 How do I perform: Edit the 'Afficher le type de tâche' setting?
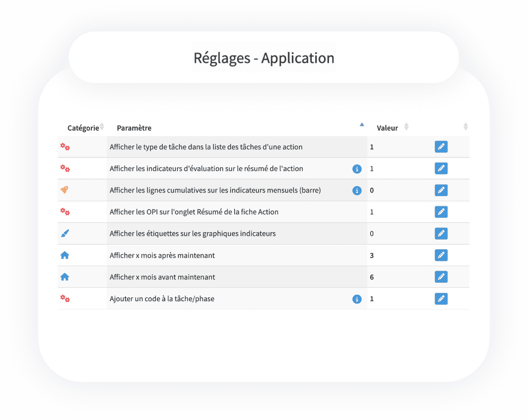tap(441, 147)
